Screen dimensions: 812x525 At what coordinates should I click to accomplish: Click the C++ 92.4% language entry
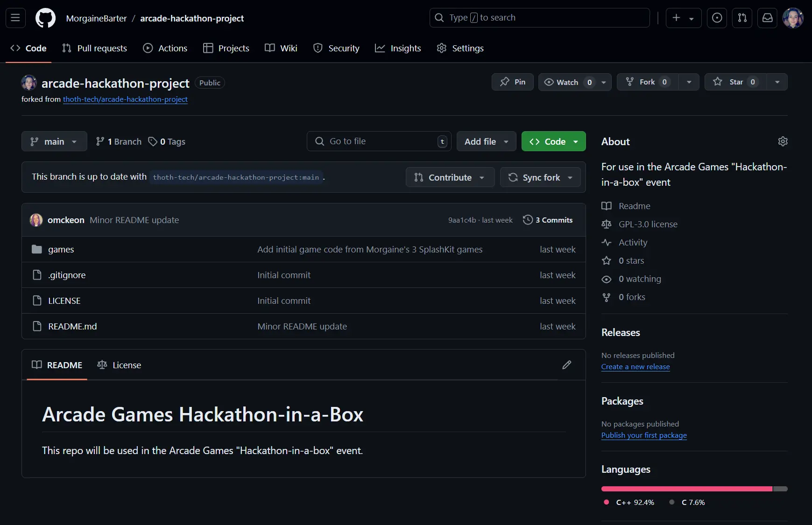[x=629, y=503]
